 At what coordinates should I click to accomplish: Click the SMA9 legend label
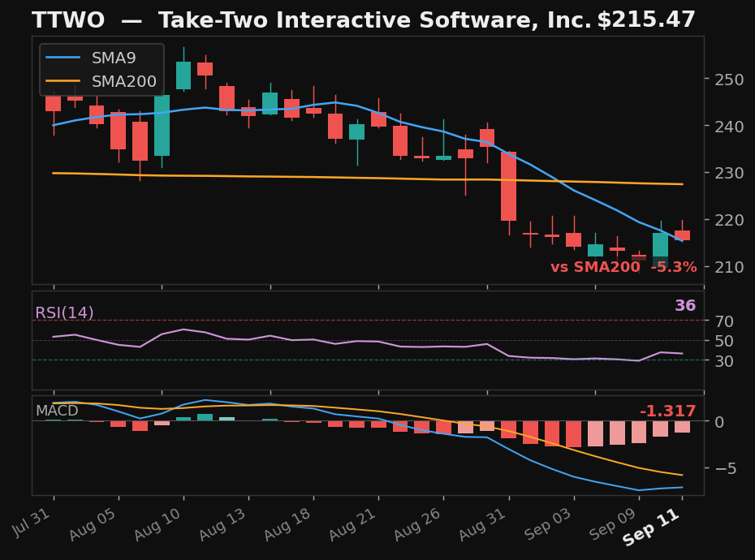pos(114,58)
